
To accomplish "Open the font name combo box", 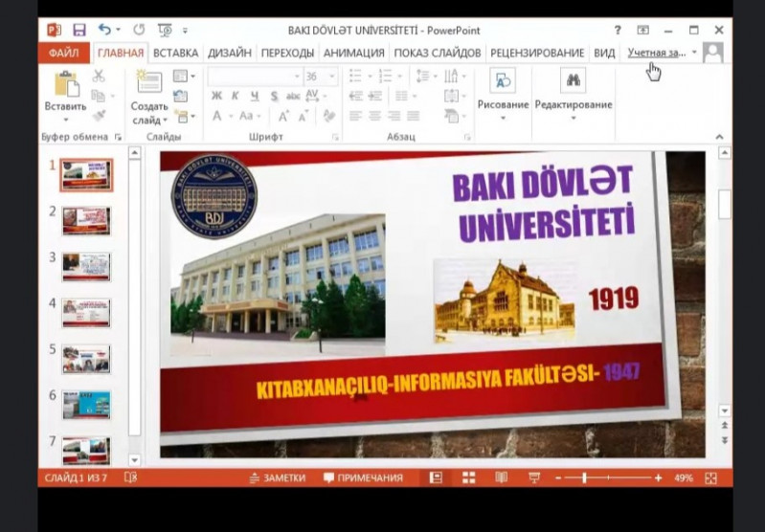I will [255, 77].
